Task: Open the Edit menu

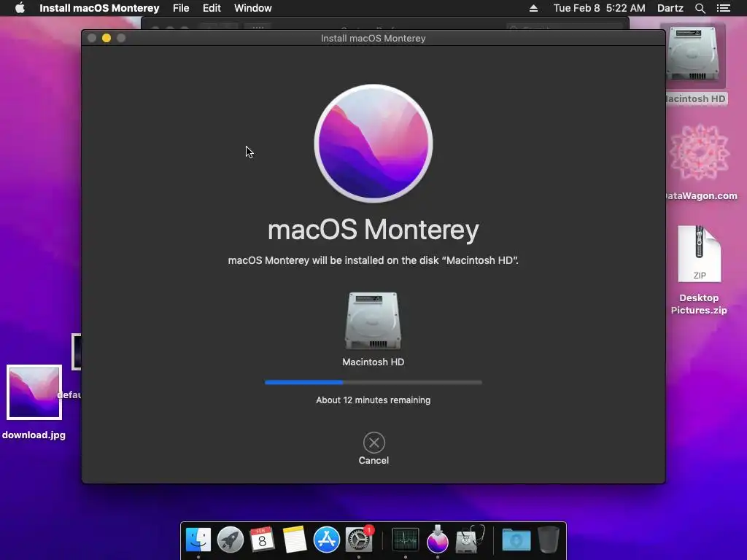Action: click(x=212, y=8)
